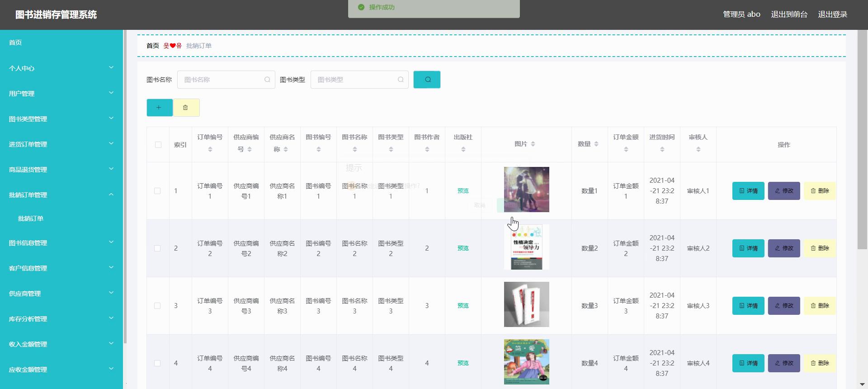Click the teal search magnifier button
The width and height of the screenshot is (868, 389).
pos(427,80)
